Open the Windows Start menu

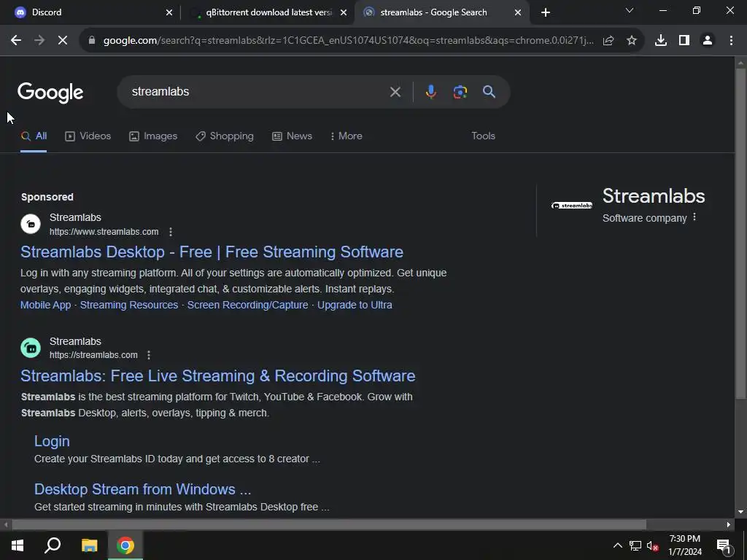pyautogui.click(x=18, y=545)
